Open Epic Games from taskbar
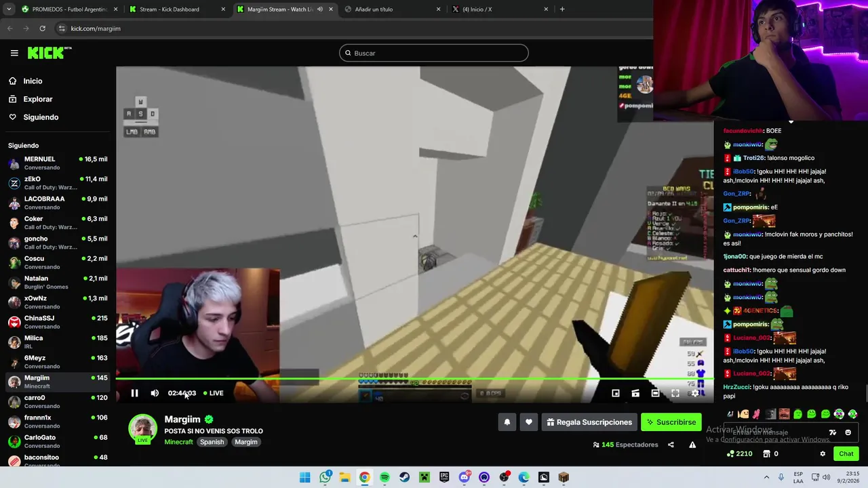 click(444, 477)
